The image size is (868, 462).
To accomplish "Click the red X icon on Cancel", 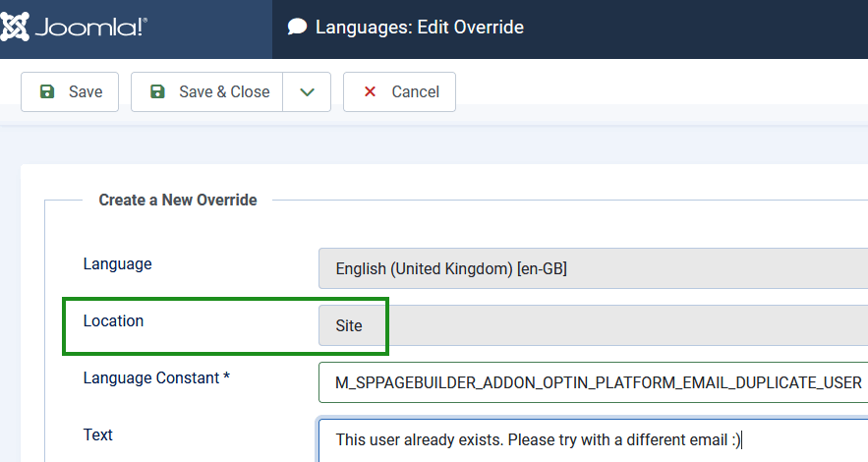I will point(371,91).
